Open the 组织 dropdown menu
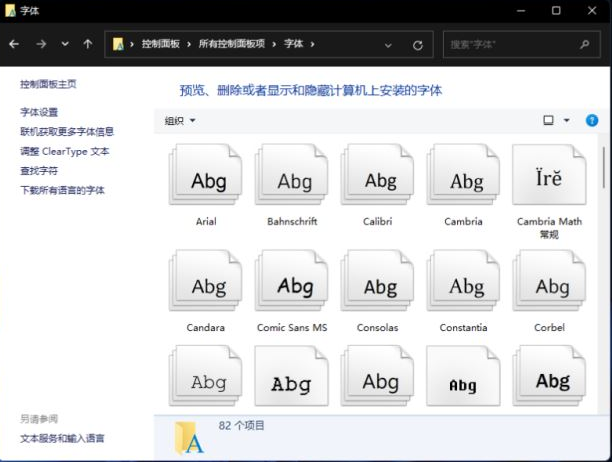612x462 pixels. (x=180, y=121)
